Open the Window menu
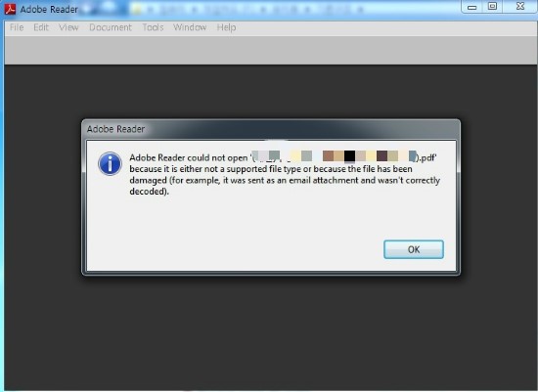Screen dimensions: 538x392 (x=190, y=27)
